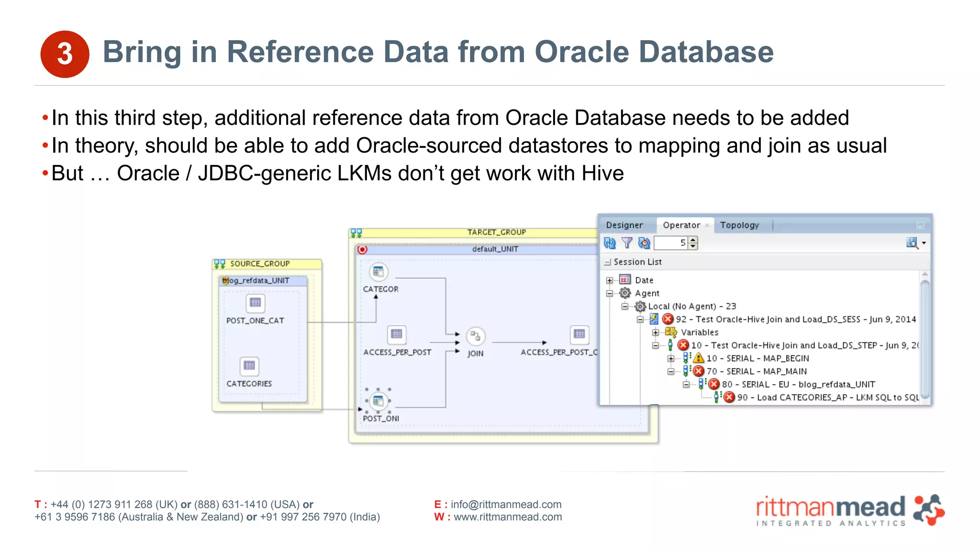Click the Date calendar icon
This screenshot has height=551, width=980.
coord(625,279)
